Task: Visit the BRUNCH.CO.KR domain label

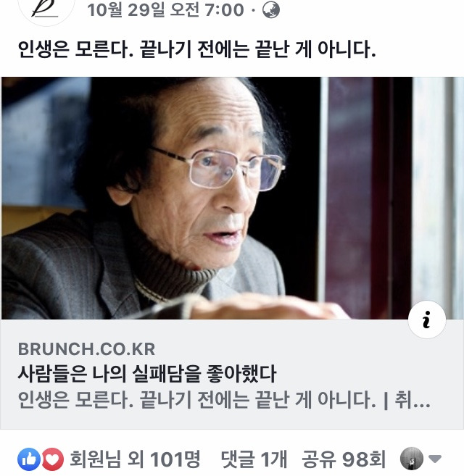Action: point(86,349)
